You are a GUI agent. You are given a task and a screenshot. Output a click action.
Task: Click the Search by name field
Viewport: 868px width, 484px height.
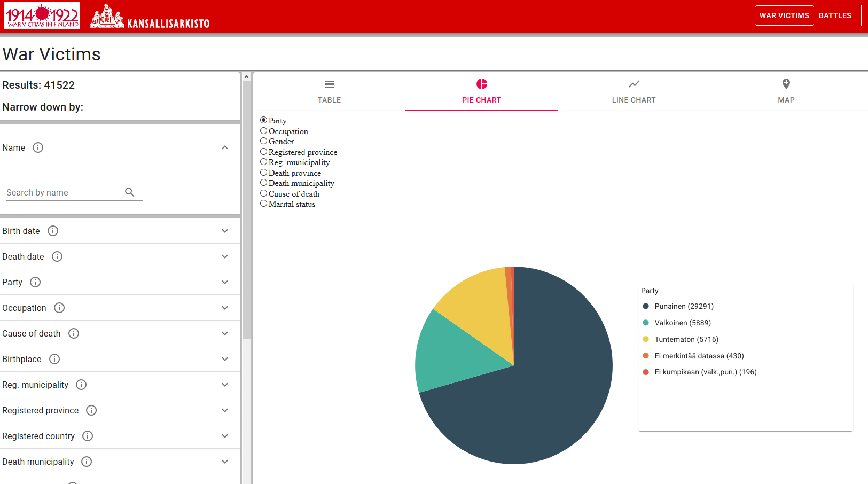pos(64,192)
